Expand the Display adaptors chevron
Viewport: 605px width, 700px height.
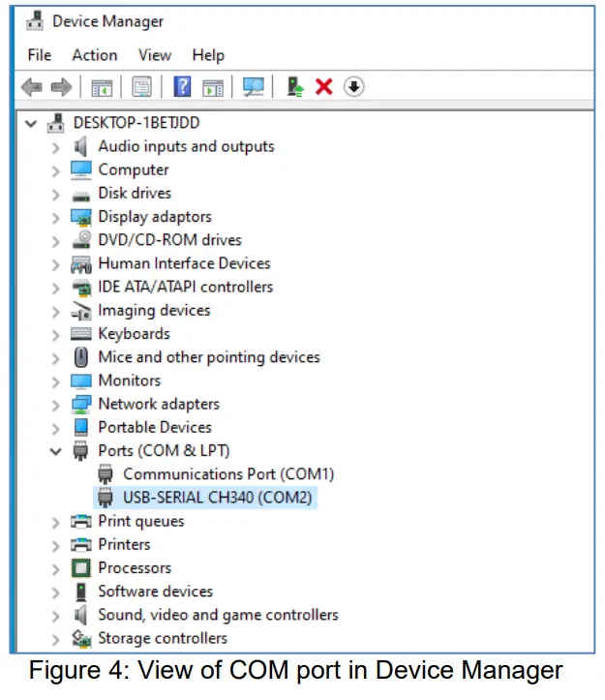tap(55, 218)
